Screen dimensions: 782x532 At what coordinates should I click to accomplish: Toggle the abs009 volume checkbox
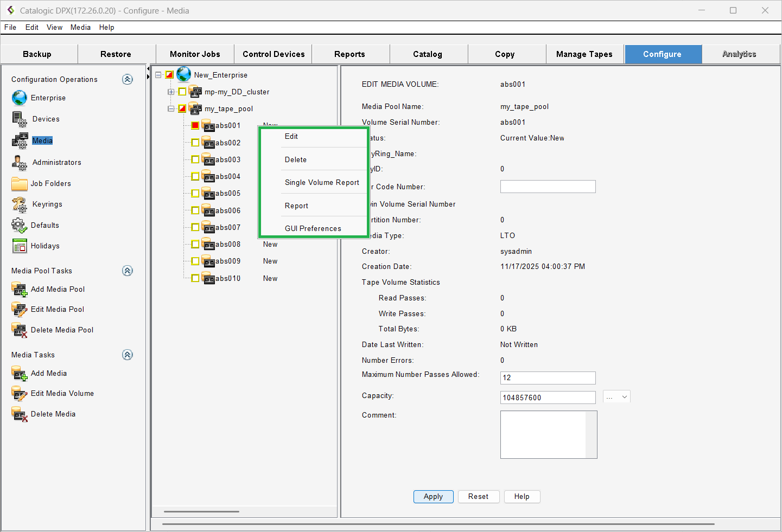(x=195, y=261)
